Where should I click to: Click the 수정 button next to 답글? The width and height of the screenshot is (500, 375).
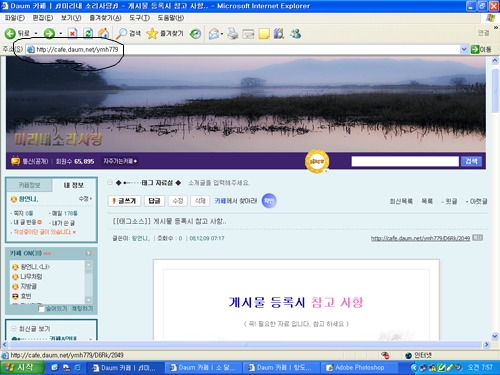point(178,201)
